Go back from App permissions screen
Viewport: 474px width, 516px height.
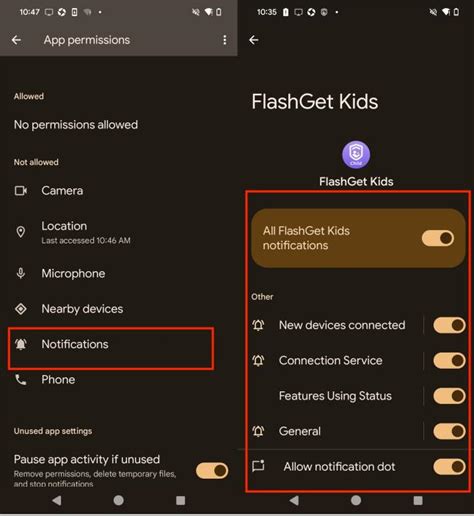coord(16,40)
